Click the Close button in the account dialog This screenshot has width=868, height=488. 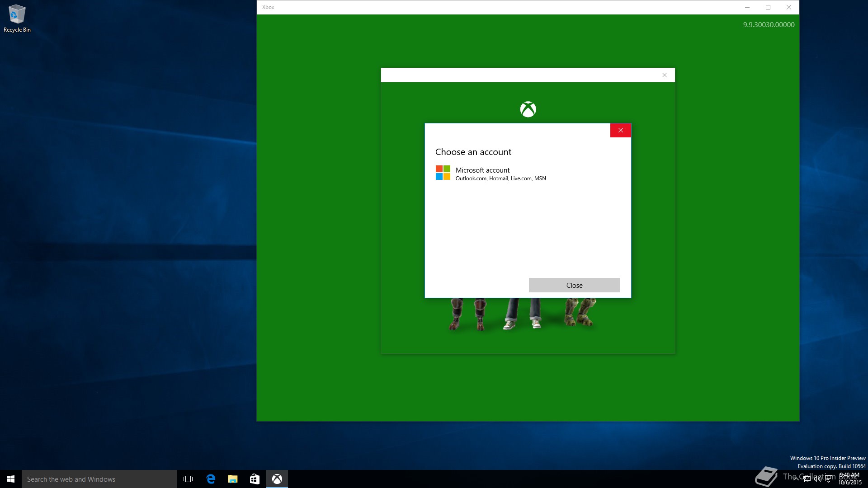pos(574,285)
